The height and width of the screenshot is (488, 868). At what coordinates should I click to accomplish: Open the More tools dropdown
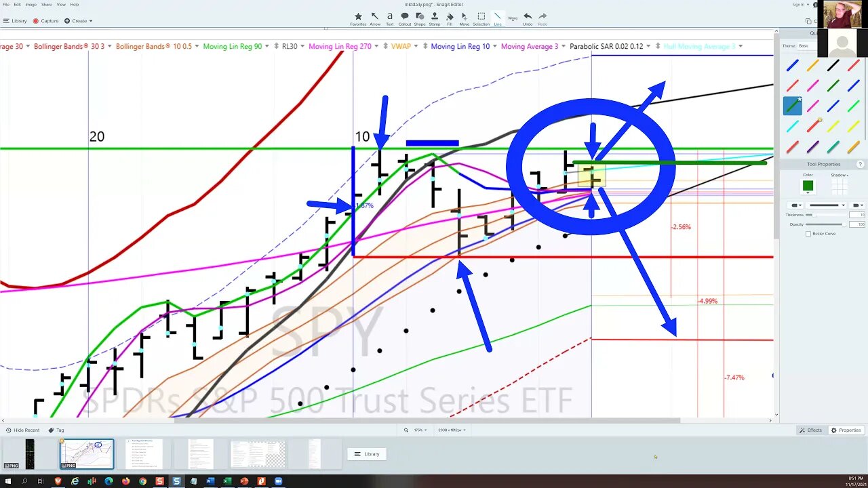point(513,18)
